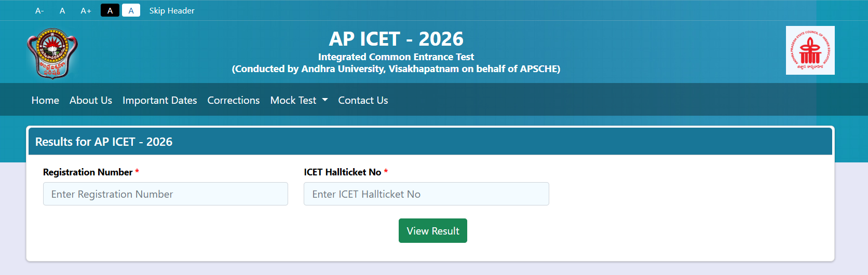The image size is (868, 275).
Task: Go to the Home page
Action: pyautogui.click(x=45, y=100)
